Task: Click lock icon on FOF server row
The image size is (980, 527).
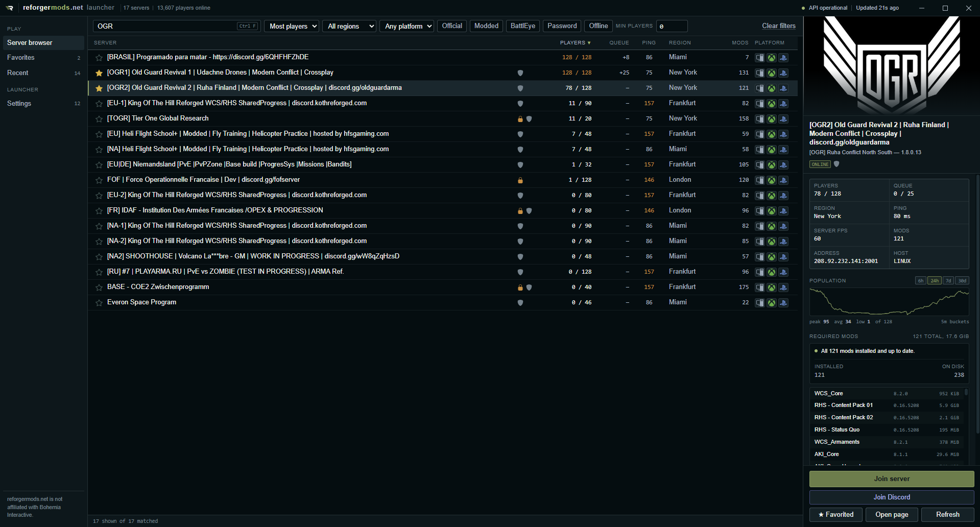Action: tap(520, 180)
